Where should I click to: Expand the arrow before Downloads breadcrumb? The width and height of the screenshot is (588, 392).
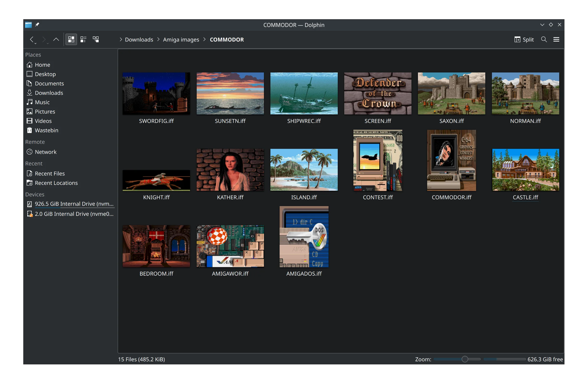tap(121, 40)
